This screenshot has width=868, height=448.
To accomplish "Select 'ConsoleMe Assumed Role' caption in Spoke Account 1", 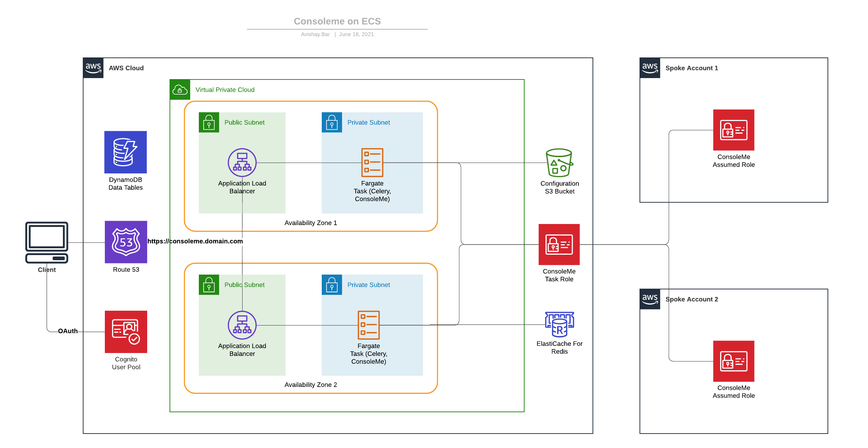I will coord(734,161).
